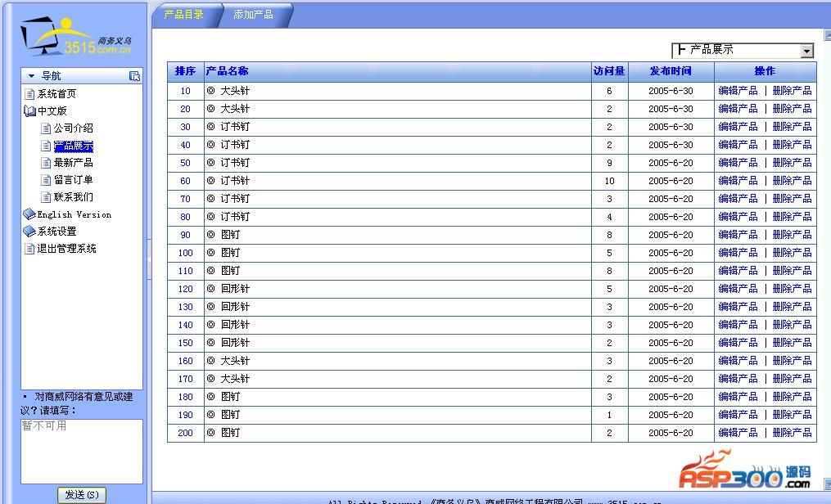Click the 访问量 column header
Image resolution: width=831 pixels, height=504 pixels.
coord(609,71)
